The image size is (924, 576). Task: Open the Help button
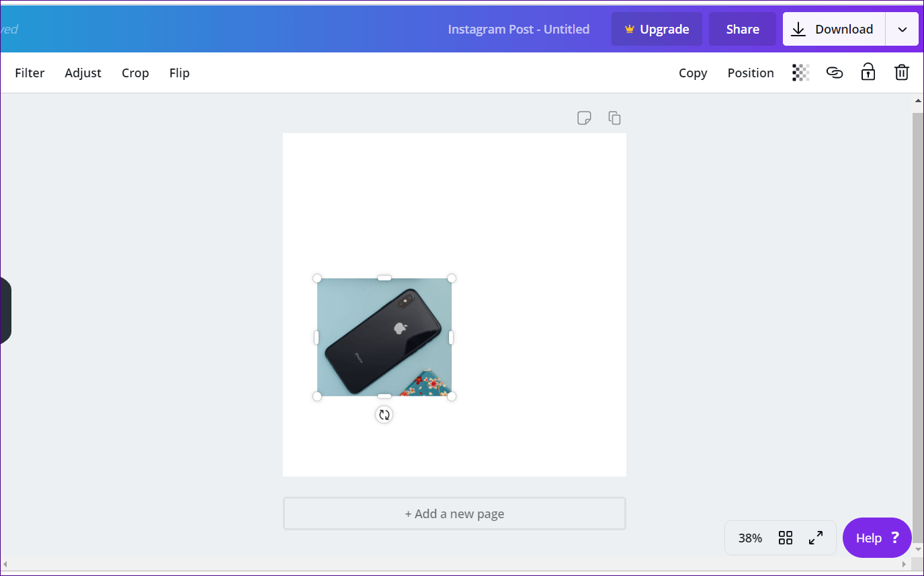point(877,538)
